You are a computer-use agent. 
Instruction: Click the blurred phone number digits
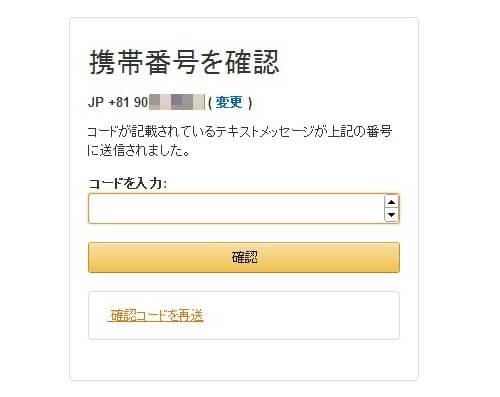177,102
